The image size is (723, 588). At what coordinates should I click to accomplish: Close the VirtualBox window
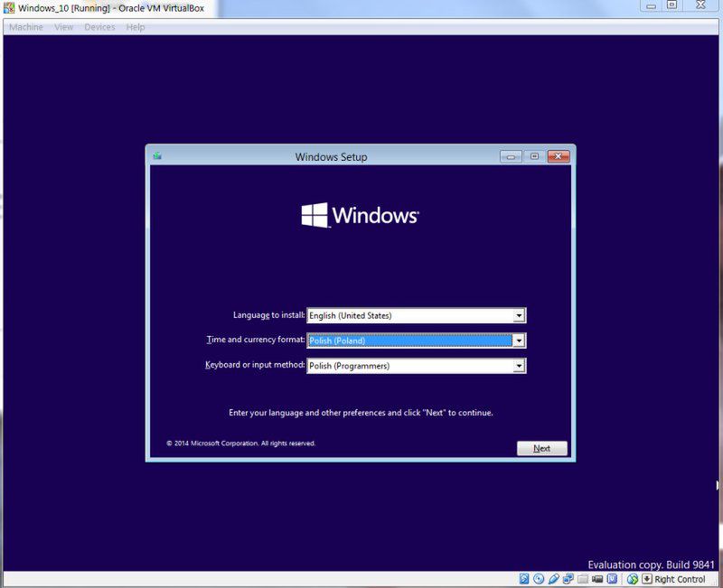(x=700, y=5)
